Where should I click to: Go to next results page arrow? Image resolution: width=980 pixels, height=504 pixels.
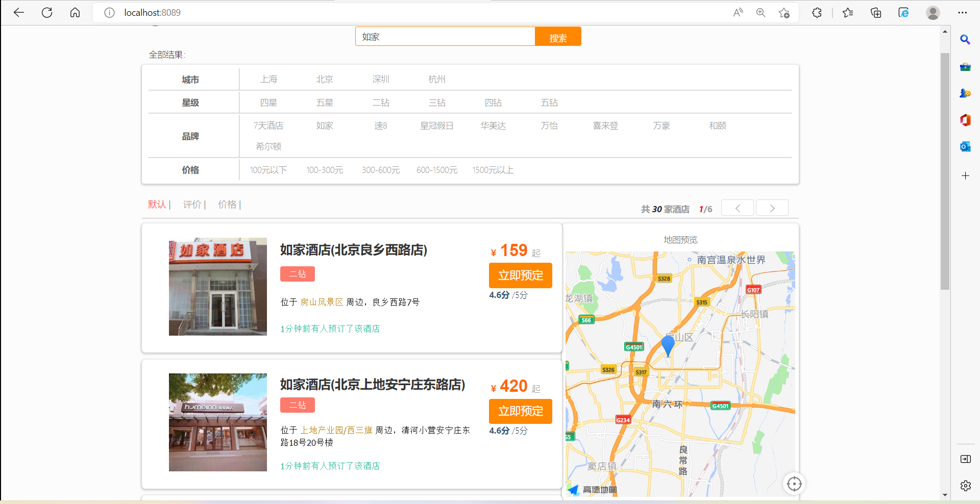tap(772, 208)
